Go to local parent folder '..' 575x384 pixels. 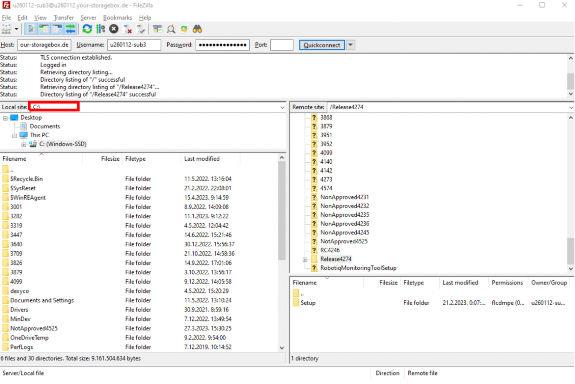click(x=12, y=169)
